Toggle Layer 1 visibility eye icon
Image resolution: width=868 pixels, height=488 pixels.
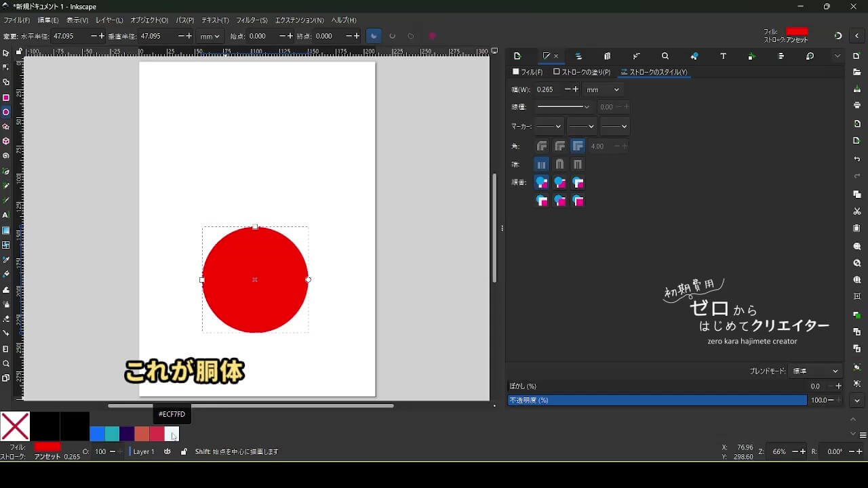(x=167, y=451)
